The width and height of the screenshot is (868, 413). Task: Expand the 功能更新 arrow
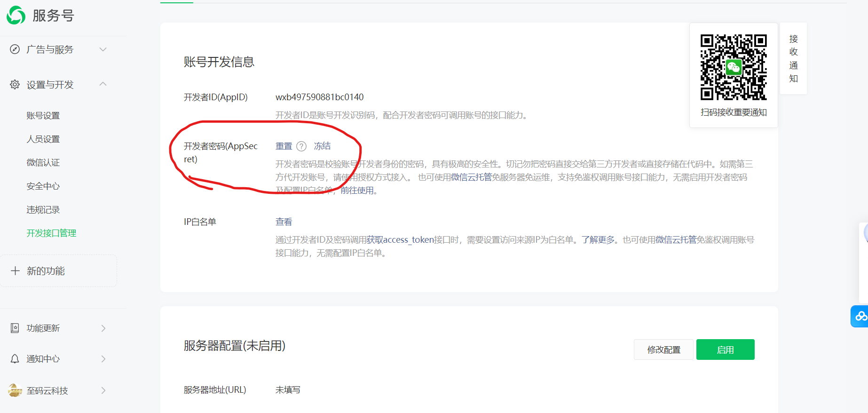coord(103,328)
